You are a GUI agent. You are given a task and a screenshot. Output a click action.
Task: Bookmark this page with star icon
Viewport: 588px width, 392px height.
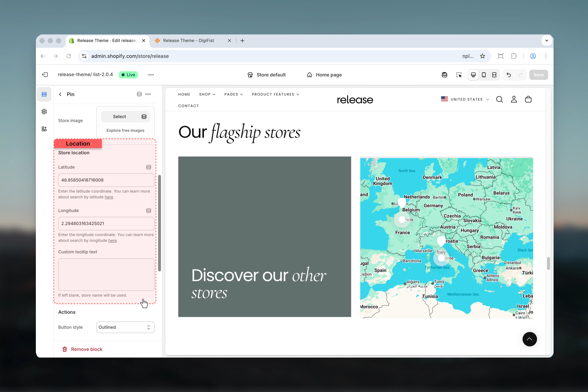[483, 56]
